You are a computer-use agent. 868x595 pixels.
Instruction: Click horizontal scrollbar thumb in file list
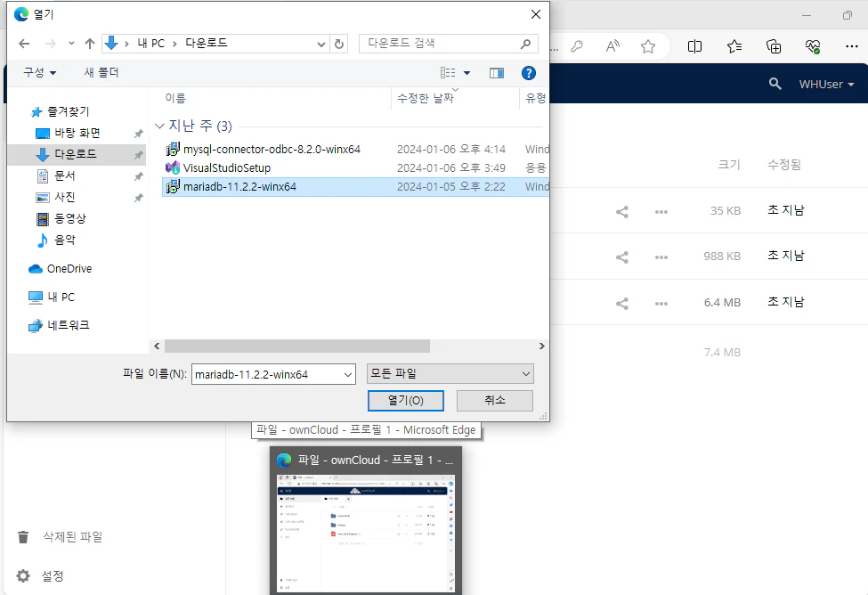pos(297,346)
